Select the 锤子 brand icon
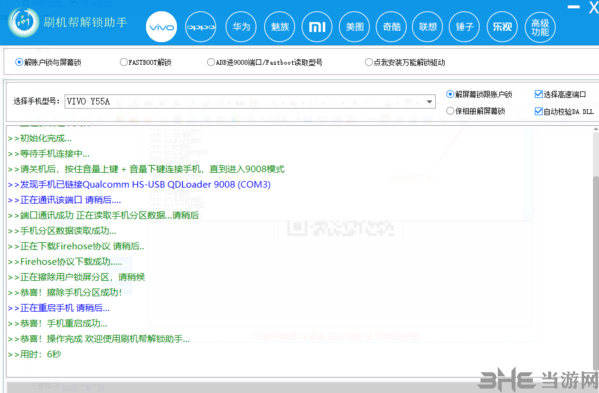 pos(464,27)
